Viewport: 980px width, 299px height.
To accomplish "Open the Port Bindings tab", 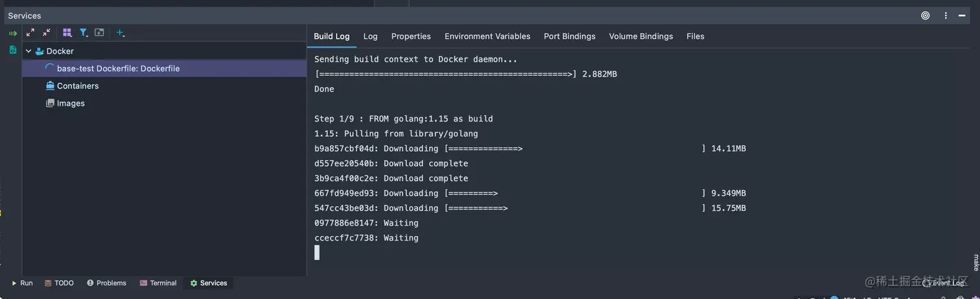I will [x=569, y=36].
